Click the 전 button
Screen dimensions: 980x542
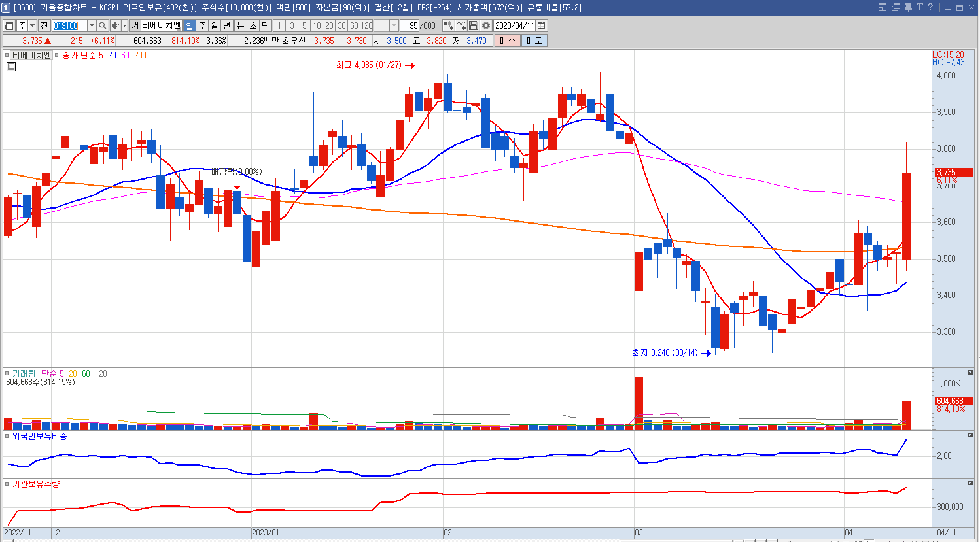(x=44, y=25)
